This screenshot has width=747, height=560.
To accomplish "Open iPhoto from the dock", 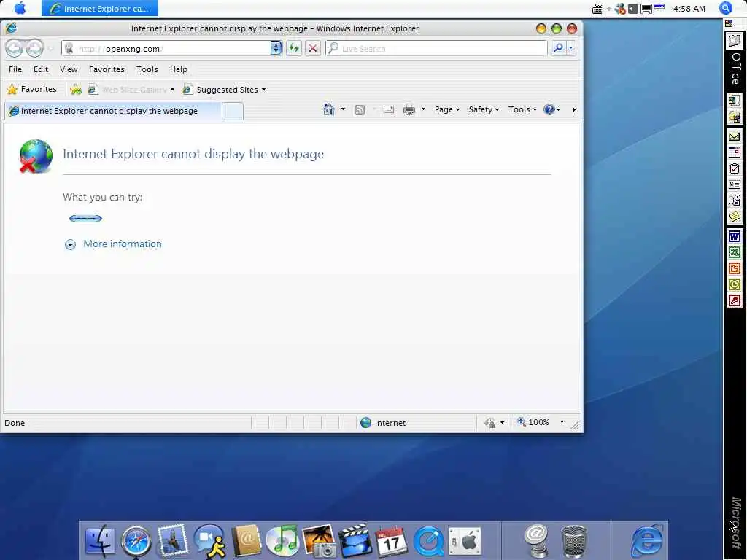I will coord(319,542).
